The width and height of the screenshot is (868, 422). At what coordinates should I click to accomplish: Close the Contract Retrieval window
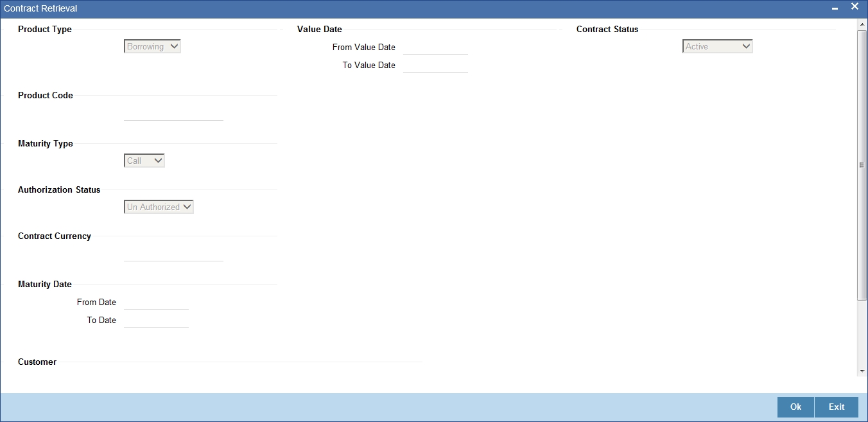(855, 7)
